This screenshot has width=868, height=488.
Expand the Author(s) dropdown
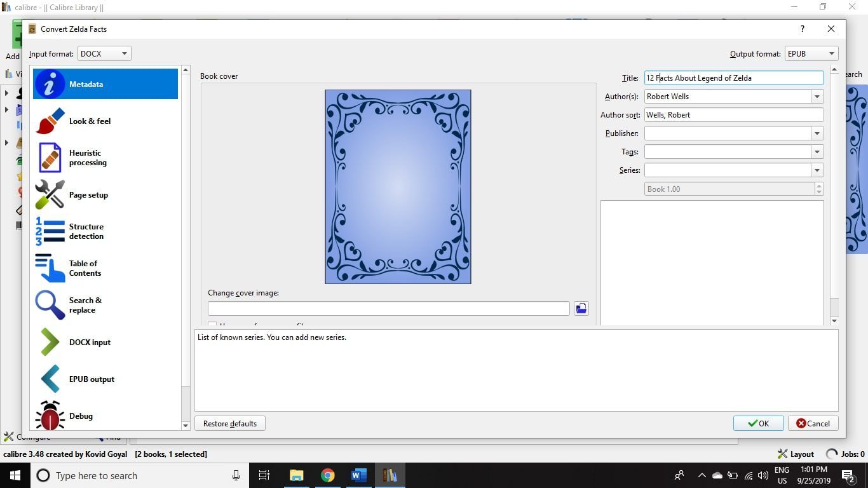(x=817, y=97)
